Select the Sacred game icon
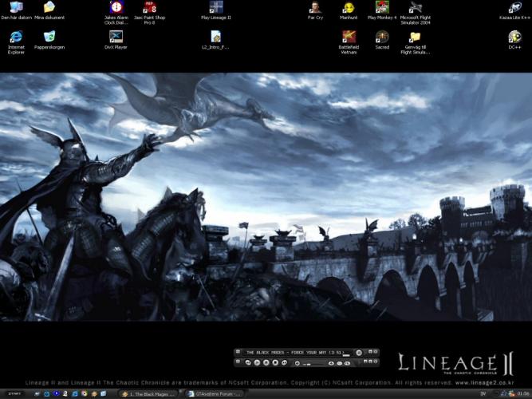This screenshot has height=399, width=532. (x=382, y=37)
